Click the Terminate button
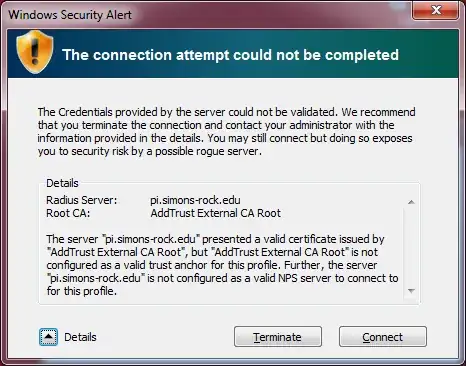The width and height of the screenshot is (466, 366). (x=278, y=337)
